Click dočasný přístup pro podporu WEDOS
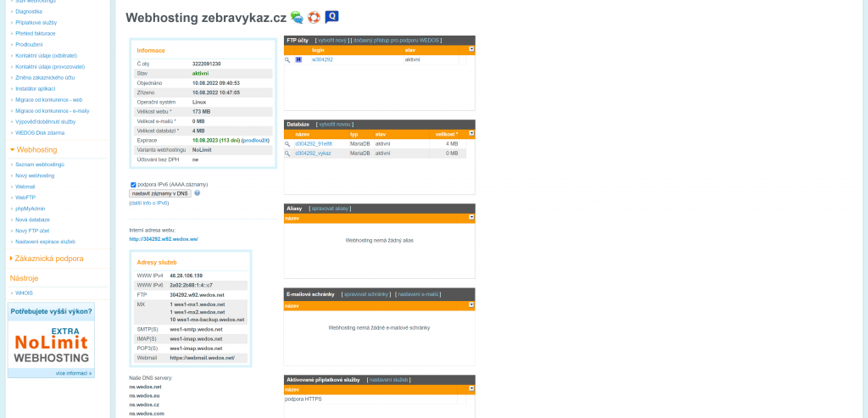Viewport: 868px width, 418px height. 396,41
